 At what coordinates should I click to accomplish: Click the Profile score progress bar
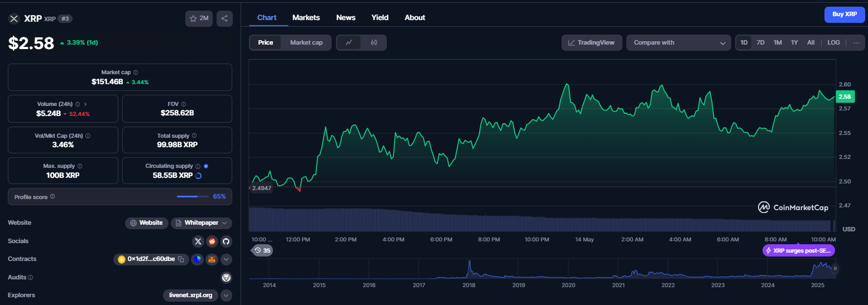coord(193,196)
